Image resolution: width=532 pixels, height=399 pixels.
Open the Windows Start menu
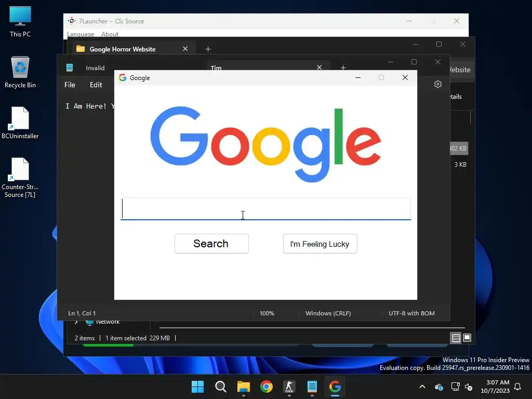(197, 387)
